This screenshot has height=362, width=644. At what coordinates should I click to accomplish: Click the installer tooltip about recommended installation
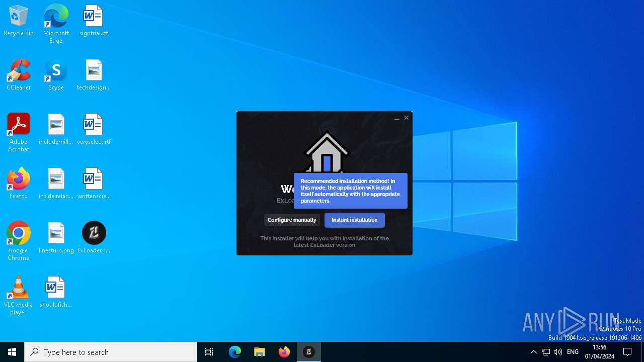(x=351, y=191)
